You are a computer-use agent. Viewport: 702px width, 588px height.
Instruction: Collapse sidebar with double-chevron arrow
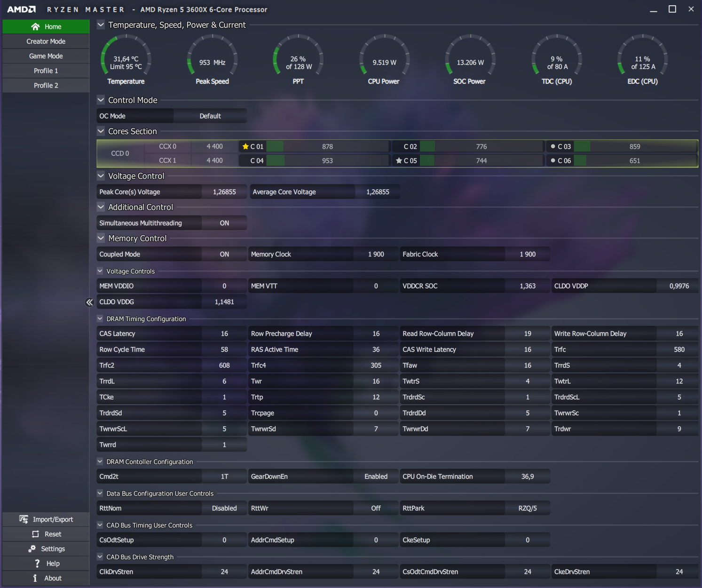[89, 302]
